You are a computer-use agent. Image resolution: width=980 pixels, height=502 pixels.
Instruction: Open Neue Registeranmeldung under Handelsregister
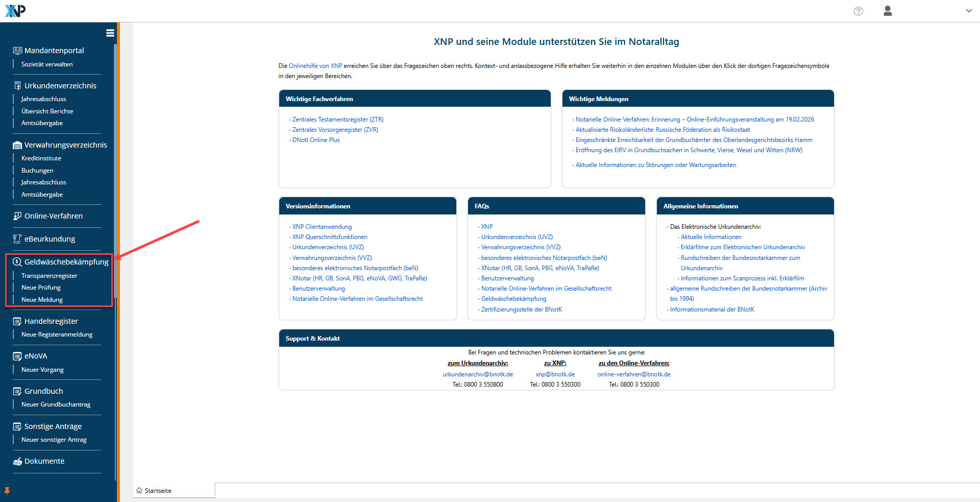tap(57, 334)
